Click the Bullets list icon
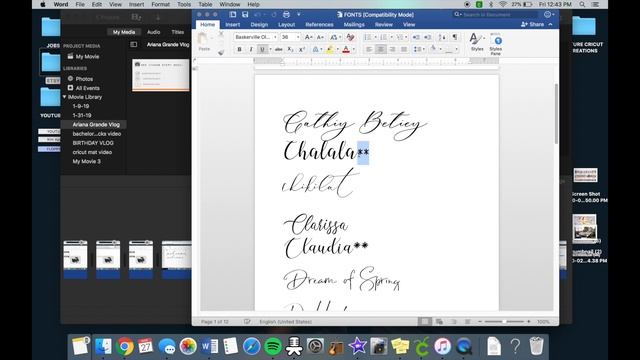Viewport: 640px width, 360px height. click(369, 37)
